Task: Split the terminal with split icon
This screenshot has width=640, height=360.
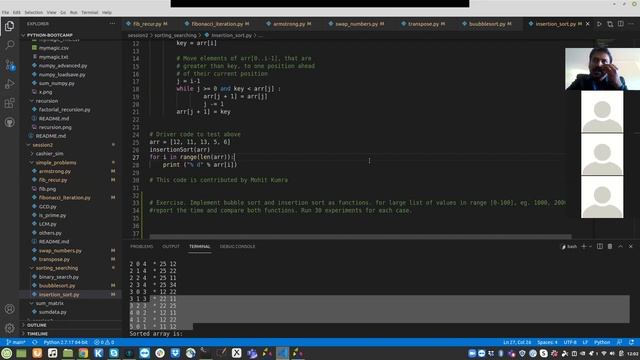Action: (x=600, y=247)
